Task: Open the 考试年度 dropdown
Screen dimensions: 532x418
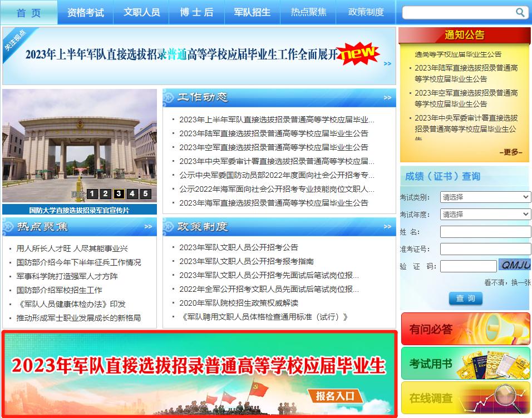Action: (x=485, y=213)
